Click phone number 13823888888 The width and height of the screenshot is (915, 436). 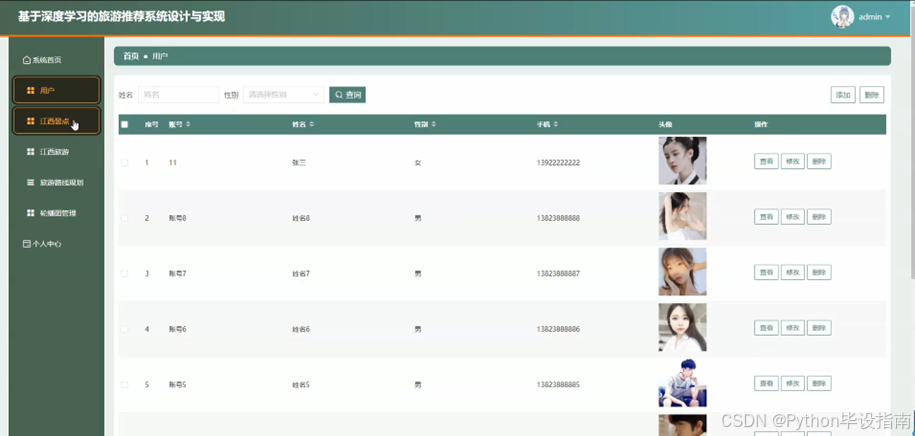pos(558,218)
